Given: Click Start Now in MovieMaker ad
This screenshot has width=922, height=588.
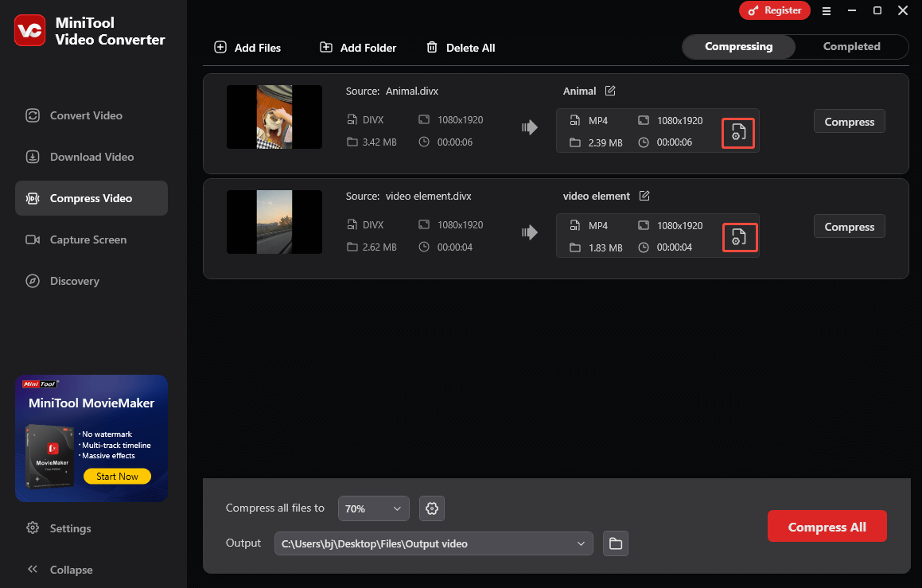Looking at the screenshot, I should click(117, 477).
